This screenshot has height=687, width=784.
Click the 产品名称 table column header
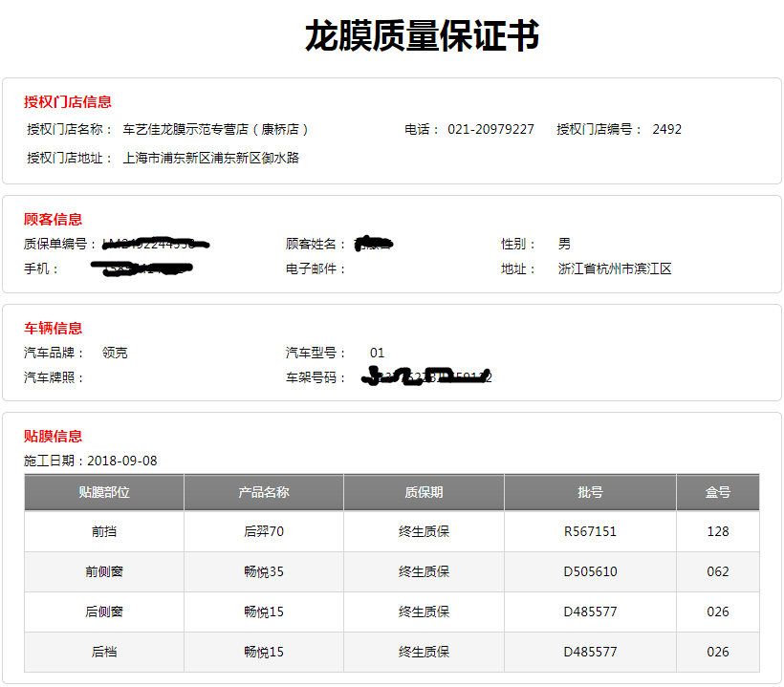click(262, 491)
